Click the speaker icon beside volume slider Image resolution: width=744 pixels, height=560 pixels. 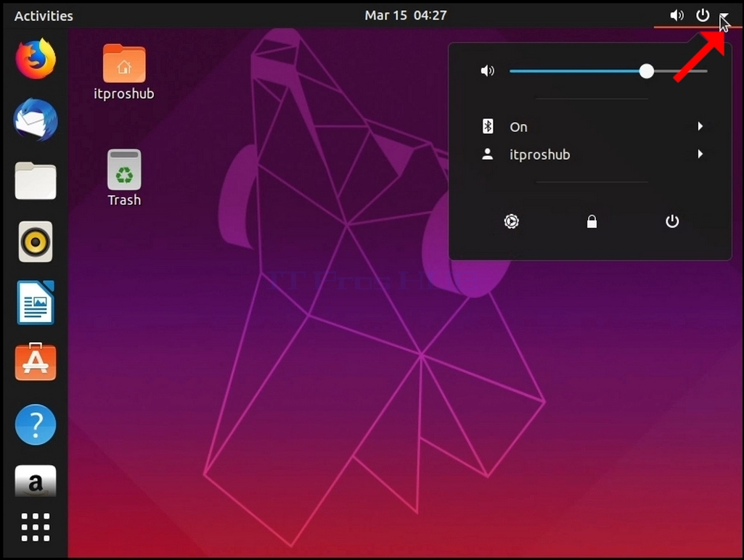(x=487, y=71)
